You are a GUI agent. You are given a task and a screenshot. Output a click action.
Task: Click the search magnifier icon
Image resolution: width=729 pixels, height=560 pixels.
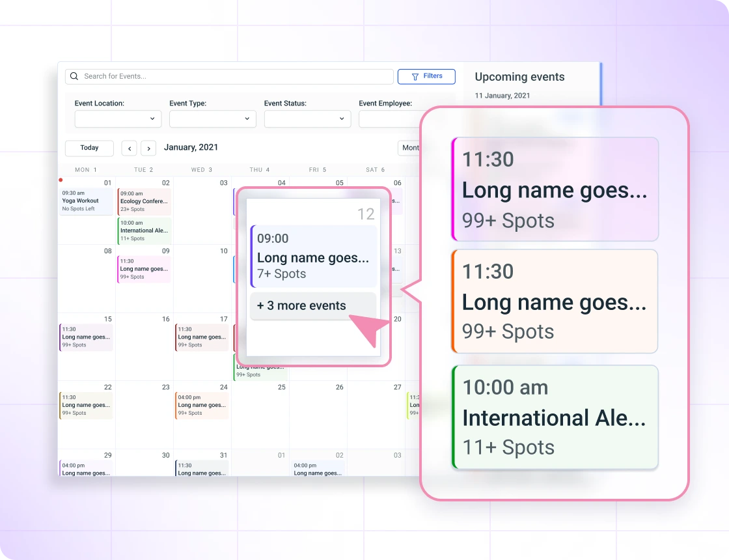[x=74, y=76]
